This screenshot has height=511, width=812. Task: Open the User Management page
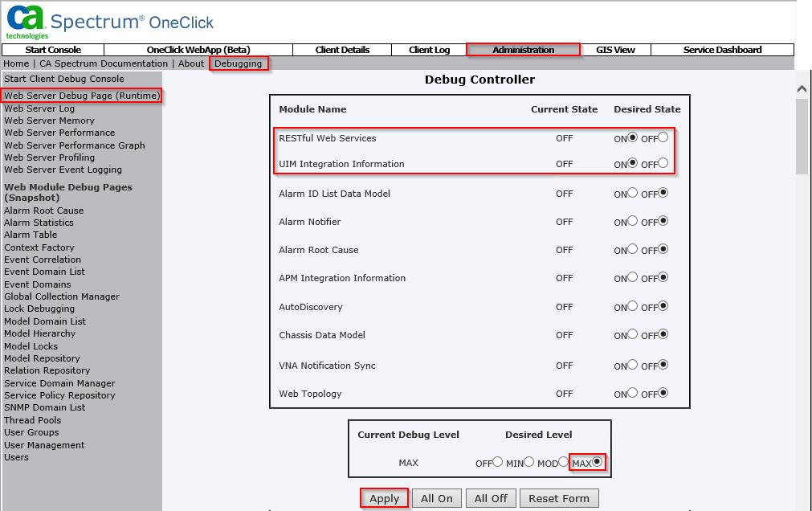tap(44, 445)
